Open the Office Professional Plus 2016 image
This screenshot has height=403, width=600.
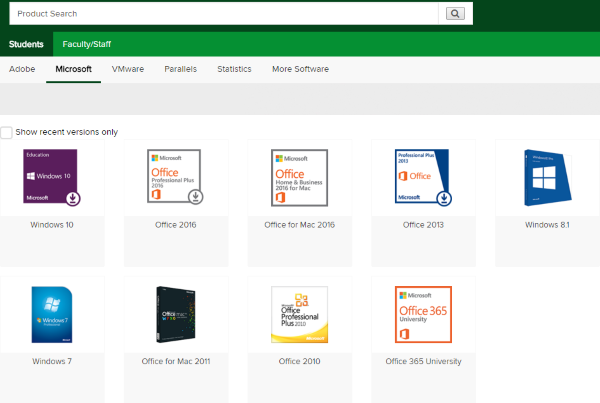(x=174, y=176)
